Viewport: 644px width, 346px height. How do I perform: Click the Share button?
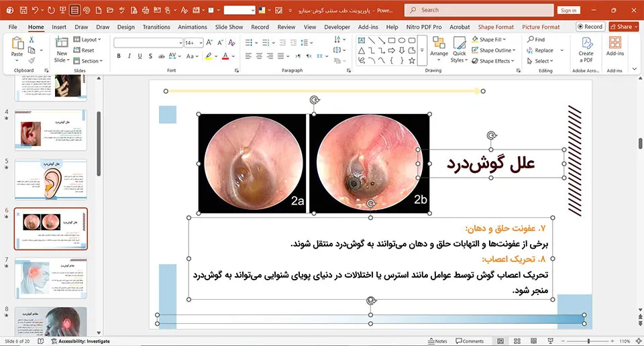tap(623, 27)
